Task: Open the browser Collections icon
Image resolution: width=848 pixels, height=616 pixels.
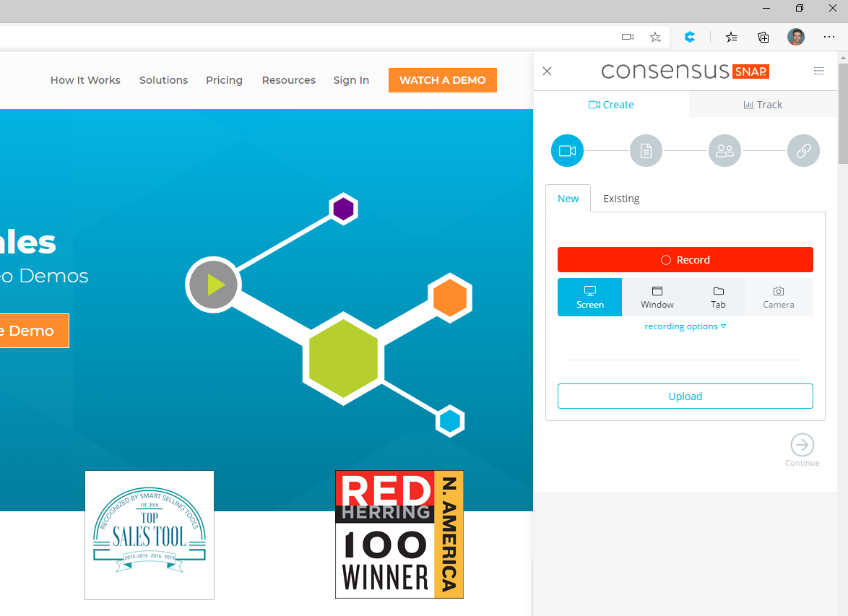Action: click(763, 37)
